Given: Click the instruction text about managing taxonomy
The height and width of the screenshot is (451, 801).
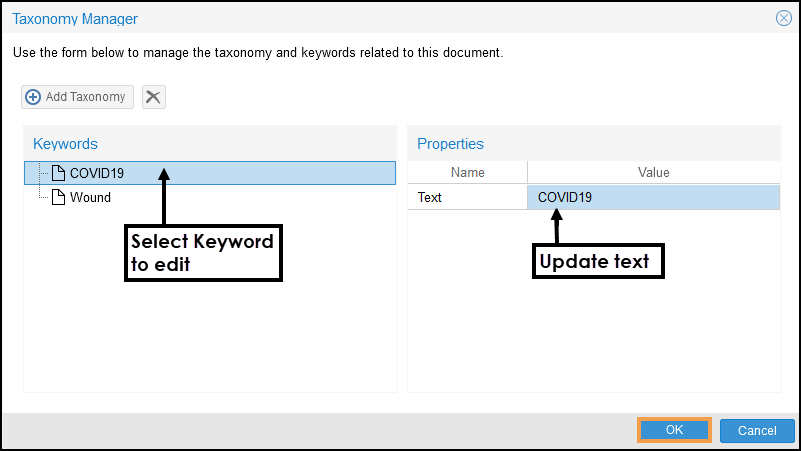Looking at the screenshot, I should coord(257,52).
